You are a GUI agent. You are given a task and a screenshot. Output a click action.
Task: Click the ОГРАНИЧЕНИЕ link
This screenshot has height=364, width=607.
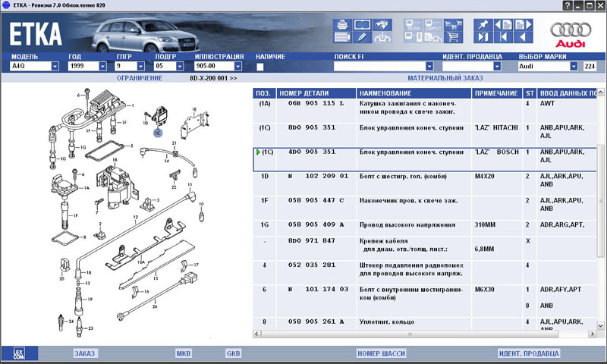click(140, 78)
